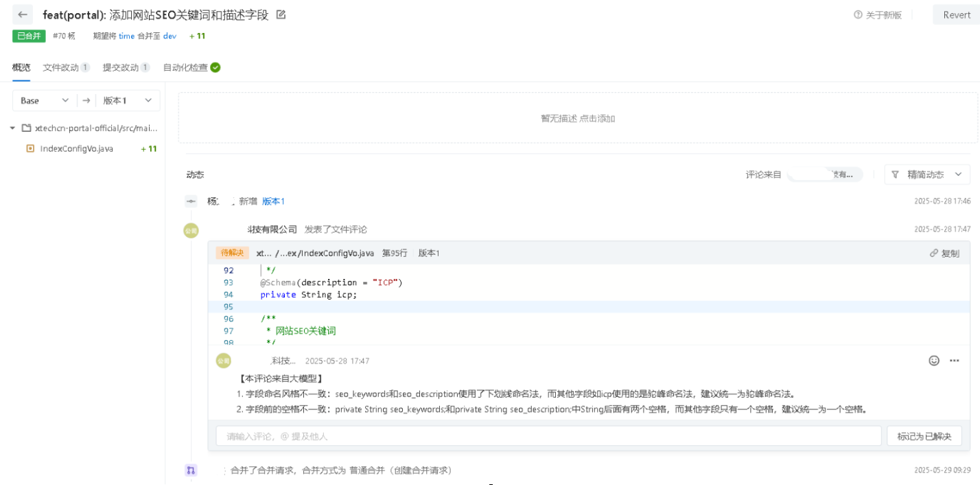Open the 关于新版 help icon
The width and height of the screenshot is (980, 485).
[858, 15]
